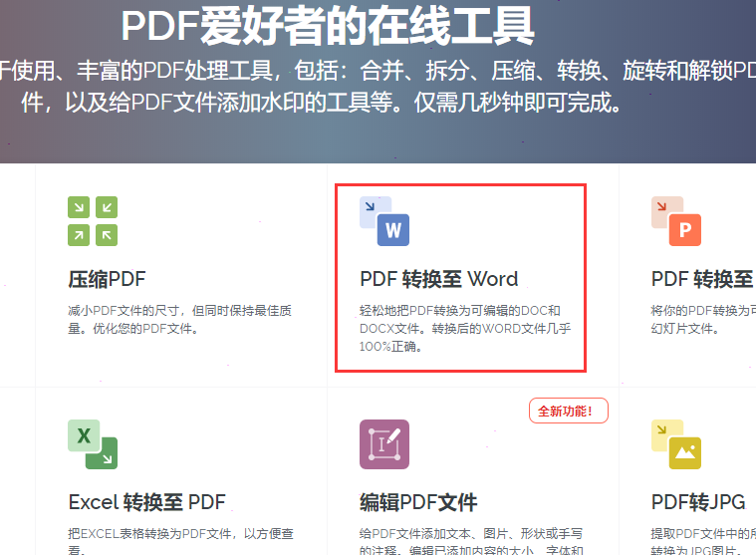Screen dimensions: 756x555
Task: Select the PDF 转换至 Word title link
Action: [x=438, y=279]
